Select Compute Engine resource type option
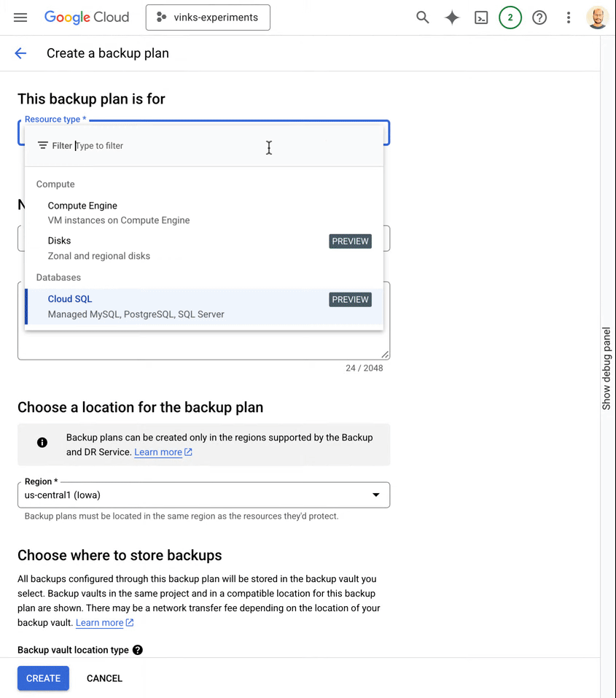 pyautogui.click(x=204, y=213)
